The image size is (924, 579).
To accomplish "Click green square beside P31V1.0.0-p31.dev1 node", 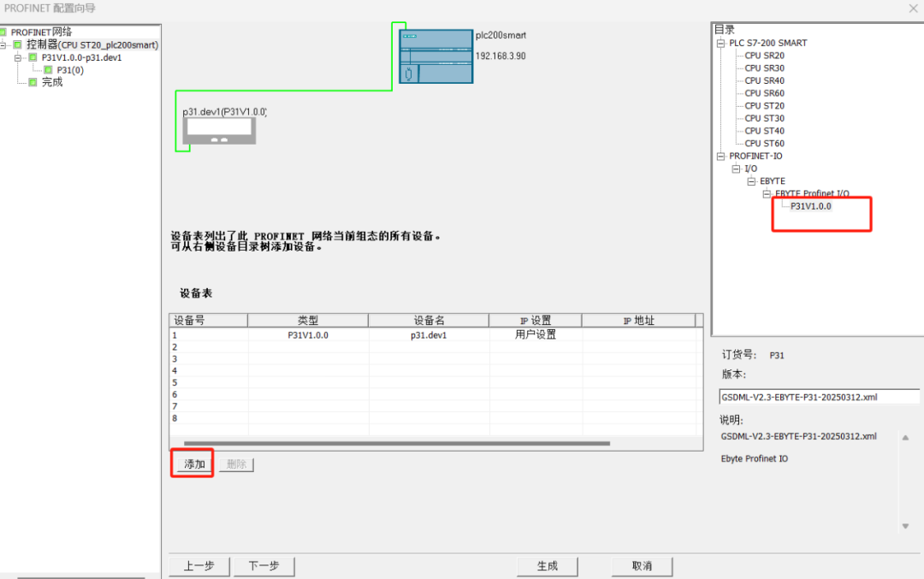I will (33, 57).
